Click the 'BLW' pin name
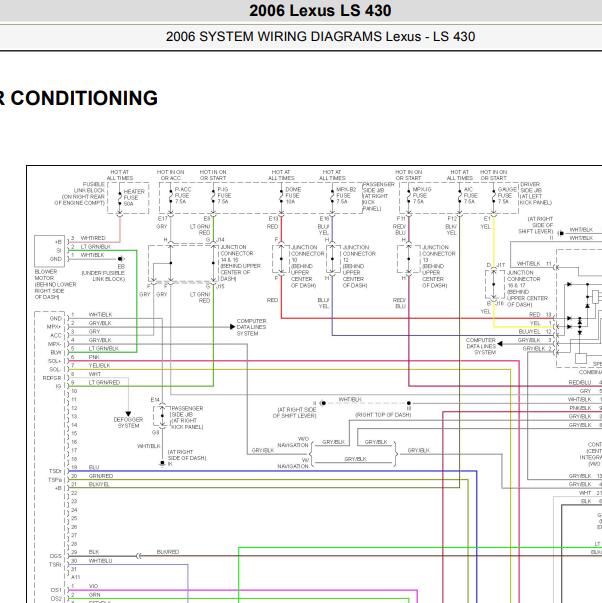Viewport: 602px width, 603px height. click(x=56, y=352)
